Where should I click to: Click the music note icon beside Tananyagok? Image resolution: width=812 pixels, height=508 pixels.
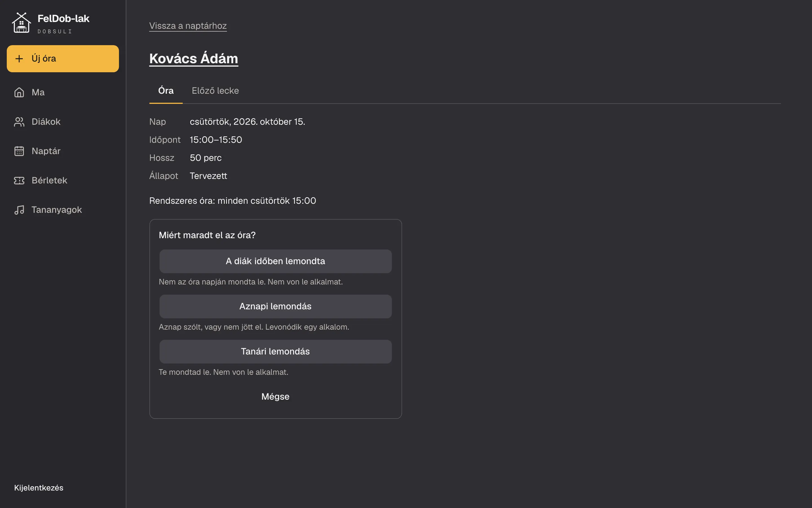coord(19,210)
